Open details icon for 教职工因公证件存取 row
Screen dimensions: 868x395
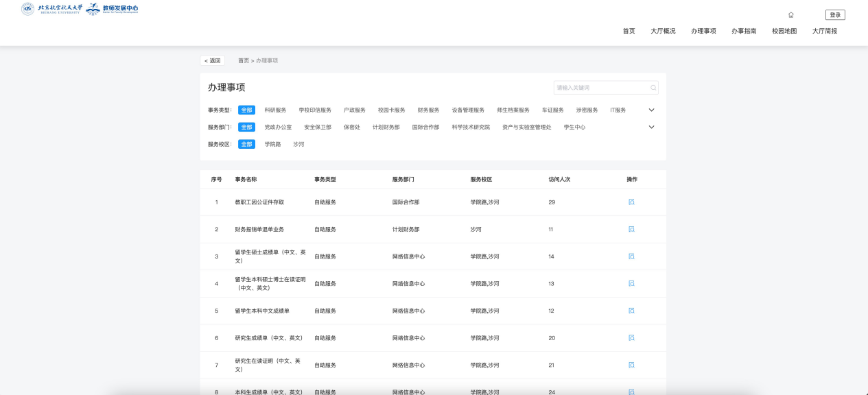pyautogui.click(x=631, y=202)
